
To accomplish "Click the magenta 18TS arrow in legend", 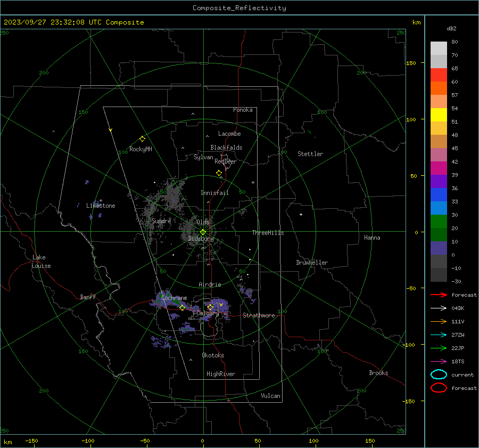I will click(439, 362).
